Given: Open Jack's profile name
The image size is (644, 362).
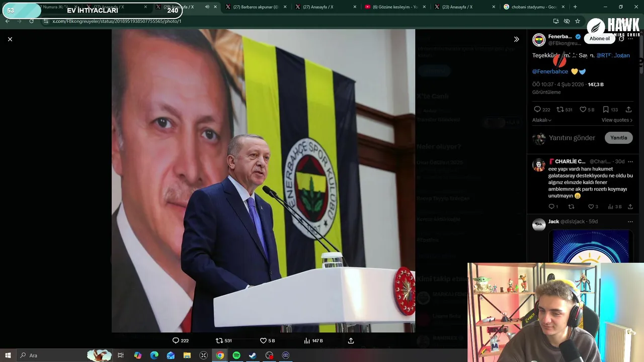Looking at the screenshot, I should coord(553,222).
